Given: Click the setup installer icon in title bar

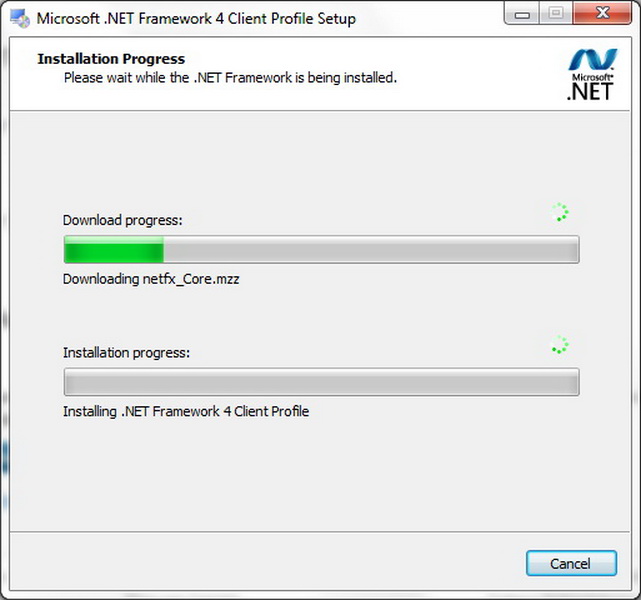Looking at the screenshot, I should [18, 18].
